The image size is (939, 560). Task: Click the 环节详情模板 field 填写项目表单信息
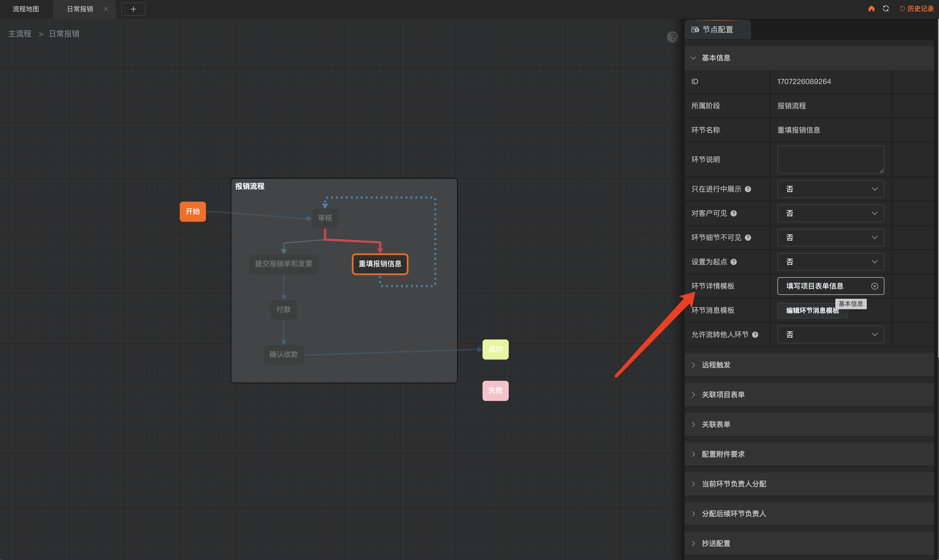[830, 286]
